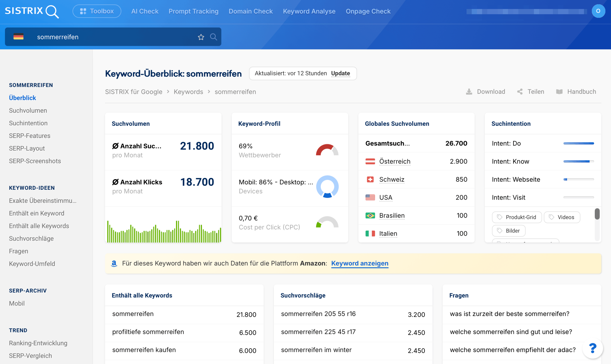Click the Intent: Know bar

click(579, 161)
